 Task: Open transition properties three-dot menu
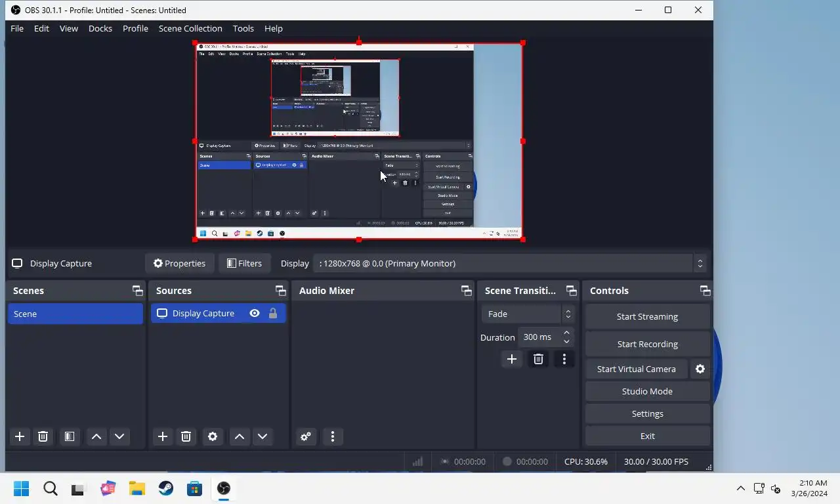point(564,359)
